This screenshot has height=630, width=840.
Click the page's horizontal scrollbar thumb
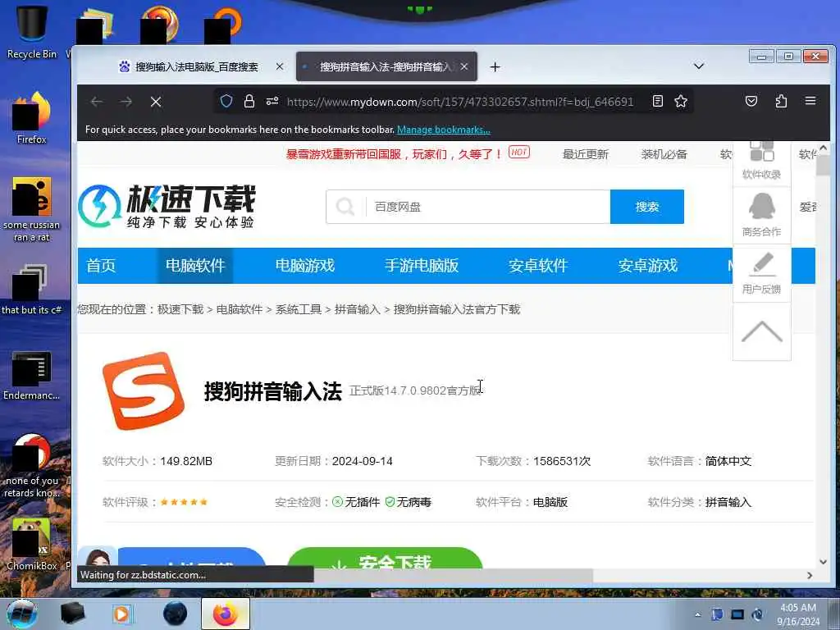pyautogui.click(x=453, y=575)
